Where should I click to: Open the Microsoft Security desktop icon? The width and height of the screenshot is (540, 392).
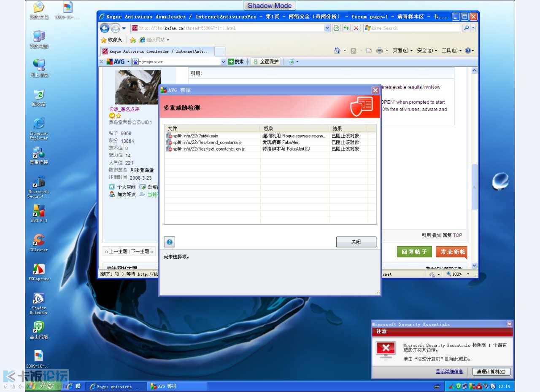tap(39, 187)
